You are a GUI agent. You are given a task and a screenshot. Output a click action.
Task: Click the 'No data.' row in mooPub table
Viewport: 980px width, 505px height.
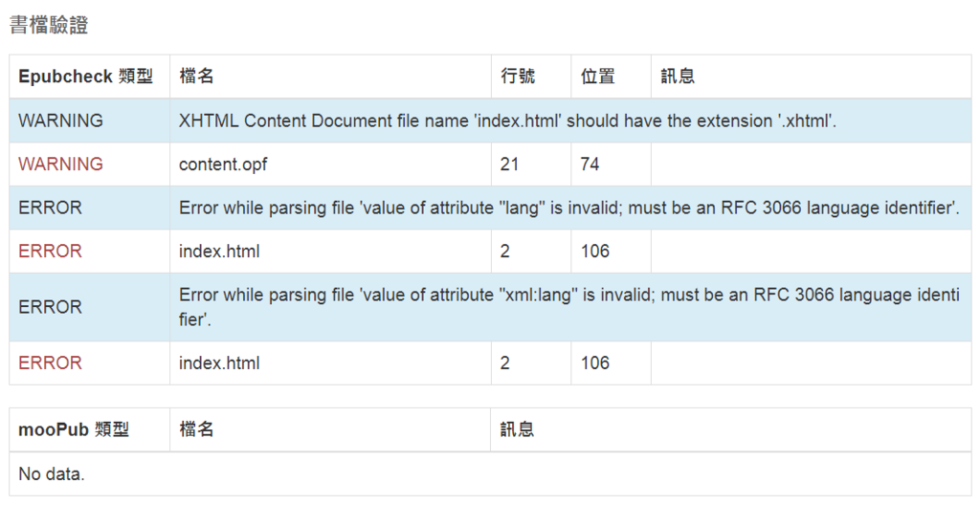coord(490,473)
